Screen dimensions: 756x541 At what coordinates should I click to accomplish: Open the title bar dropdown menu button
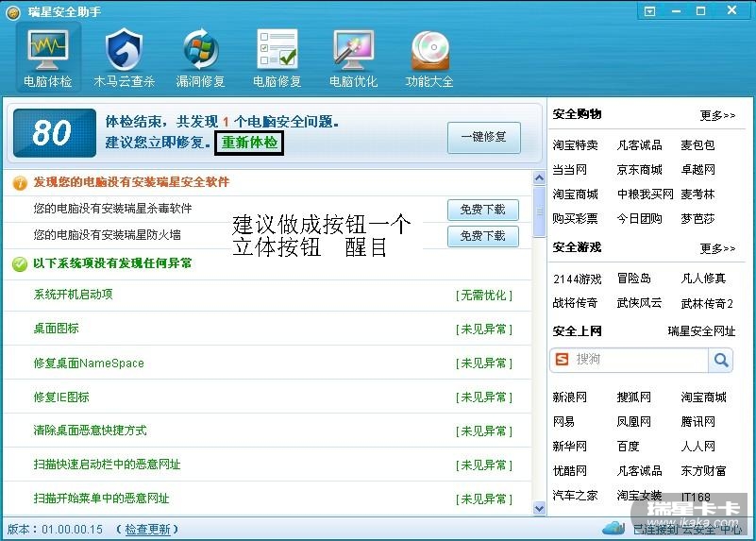click(650, 11)
